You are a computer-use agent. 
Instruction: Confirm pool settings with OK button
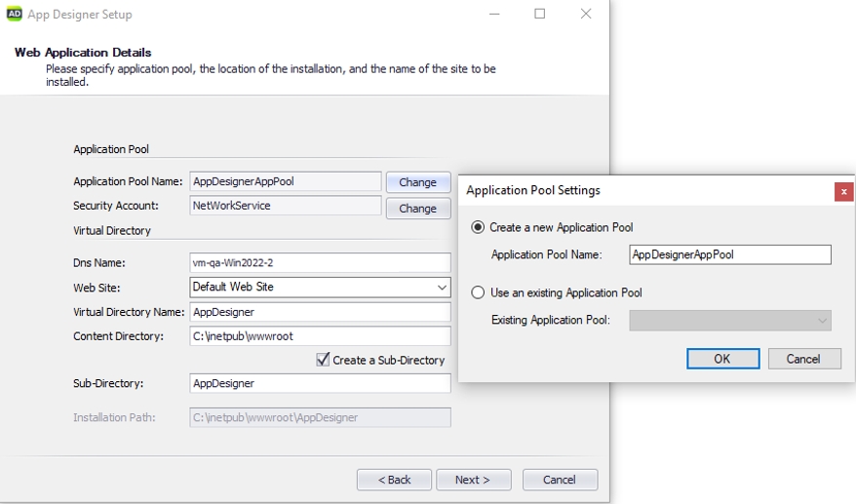coord(722,359)
